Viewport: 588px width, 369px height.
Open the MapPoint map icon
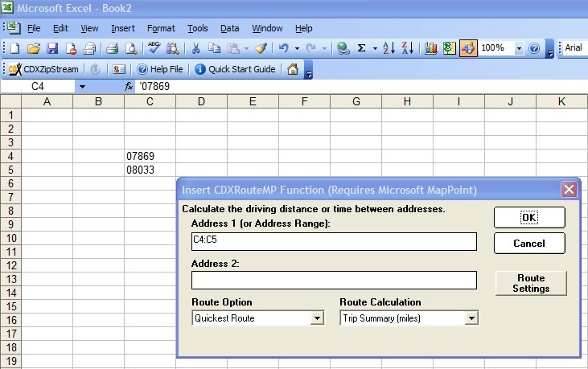tap(450, 48)
